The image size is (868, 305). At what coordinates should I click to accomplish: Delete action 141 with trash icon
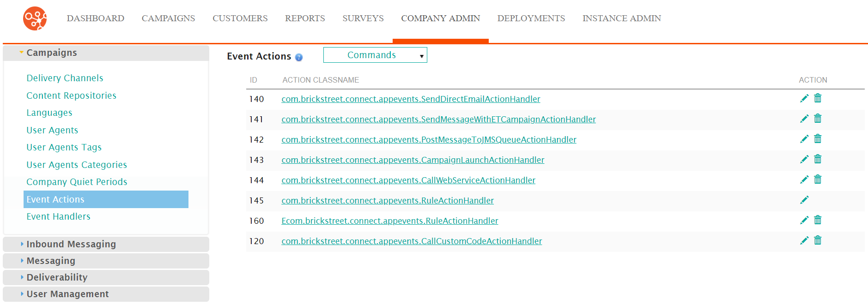tap(818, 119)
